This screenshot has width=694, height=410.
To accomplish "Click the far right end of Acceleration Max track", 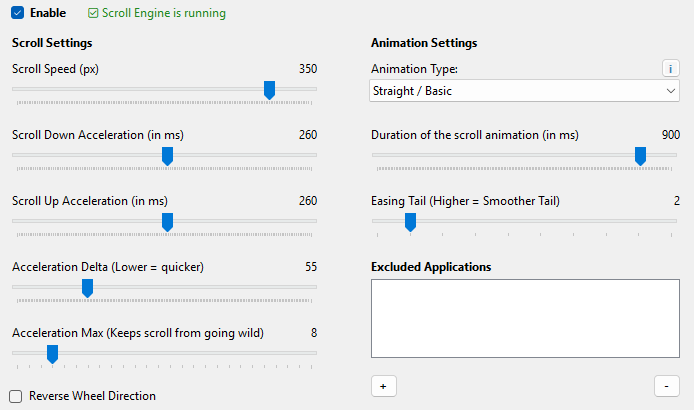I will click(314, 353).
